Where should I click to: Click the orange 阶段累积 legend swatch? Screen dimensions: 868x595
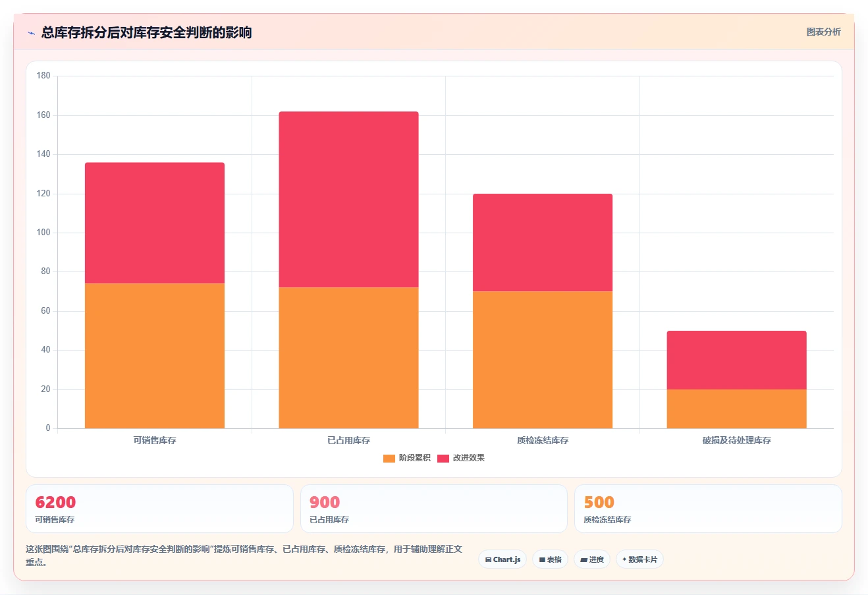(389, 458)
